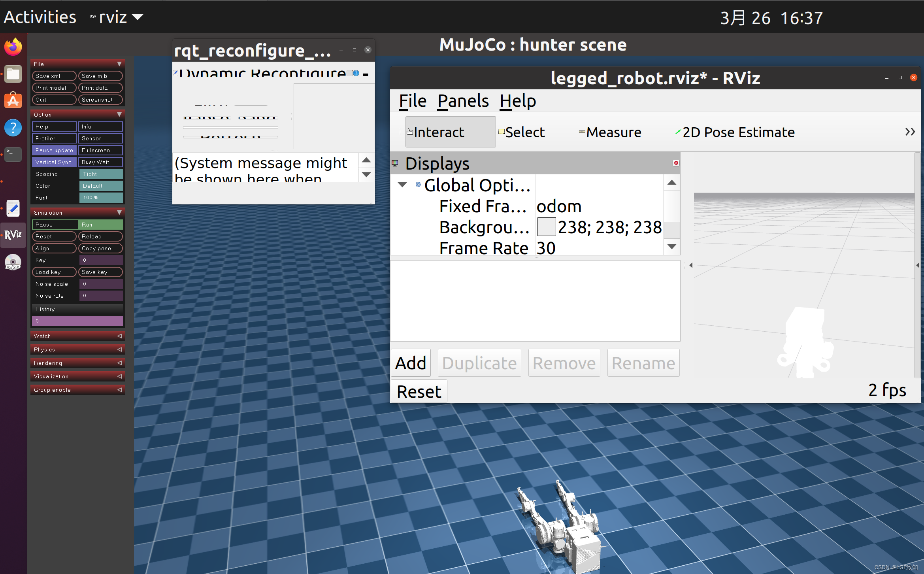Click the help icon in rqt_reconfigure
Image resolution: width=924 pixels, height=574 pixels.
pyautogui.click(x=356, y=73)
